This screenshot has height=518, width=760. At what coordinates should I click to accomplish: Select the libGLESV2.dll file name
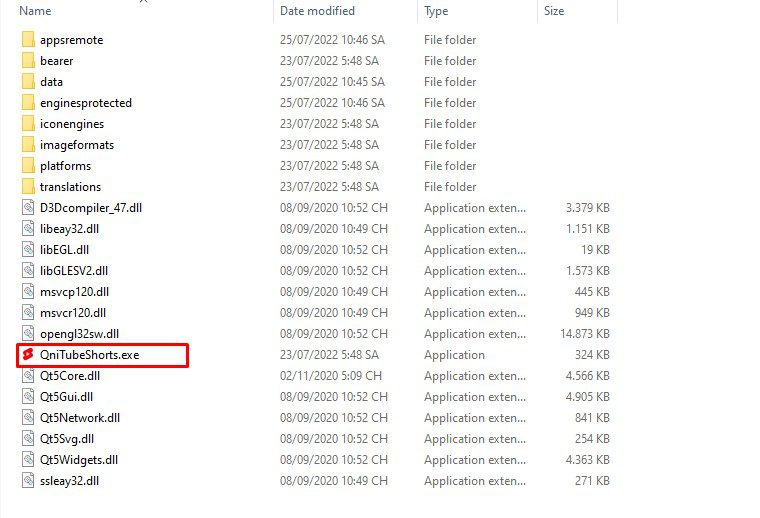pos(74,270)
